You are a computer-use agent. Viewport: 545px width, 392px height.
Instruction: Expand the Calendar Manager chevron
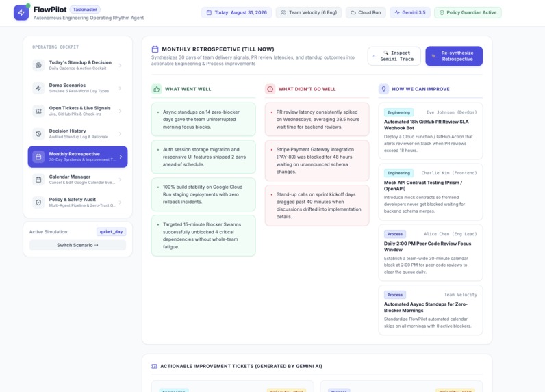click(x=120, y=179)
